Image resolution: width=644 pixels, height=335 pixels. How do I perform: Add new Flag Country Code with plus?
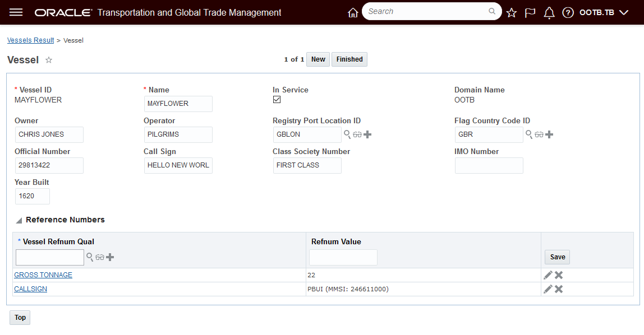click(x=549, y=134)
